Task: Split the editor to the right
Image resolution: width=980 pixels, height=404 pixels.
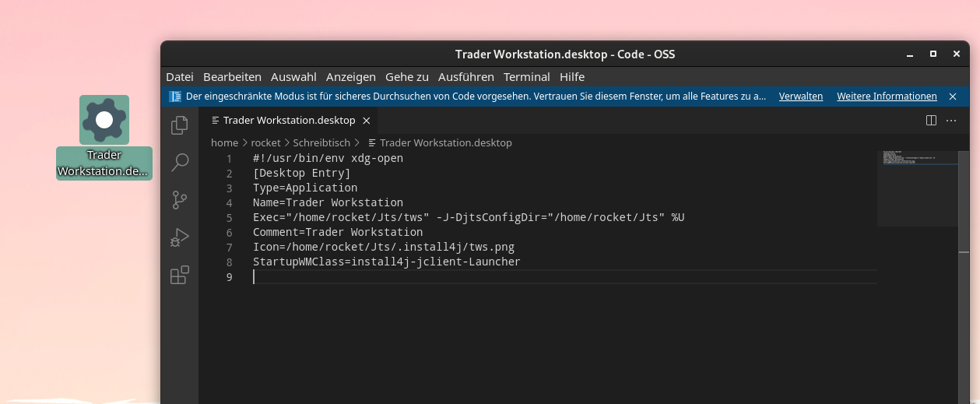Action: tap(931, 121)
